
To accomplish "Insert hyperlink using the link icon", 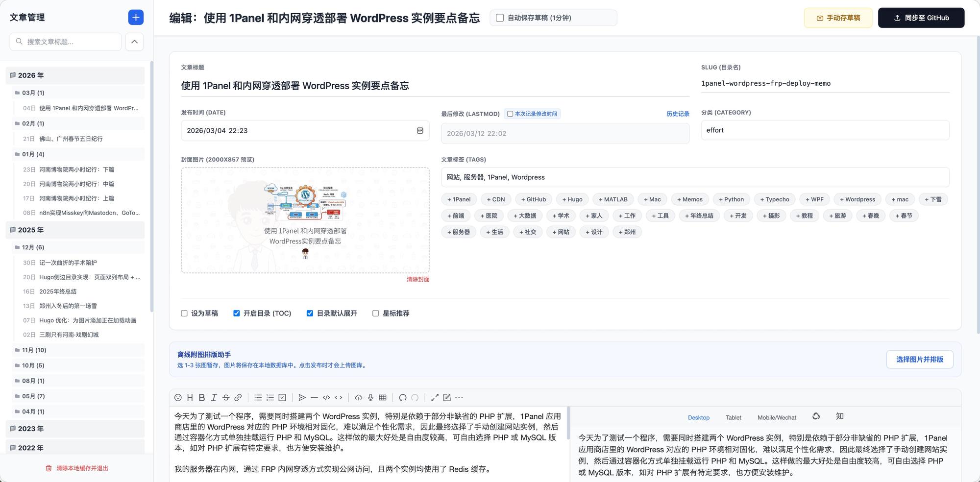I will coord(238,398).
